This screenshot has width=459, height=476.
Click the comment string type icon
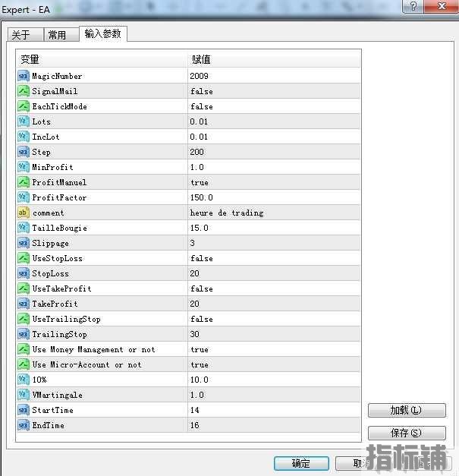point(23,213)
